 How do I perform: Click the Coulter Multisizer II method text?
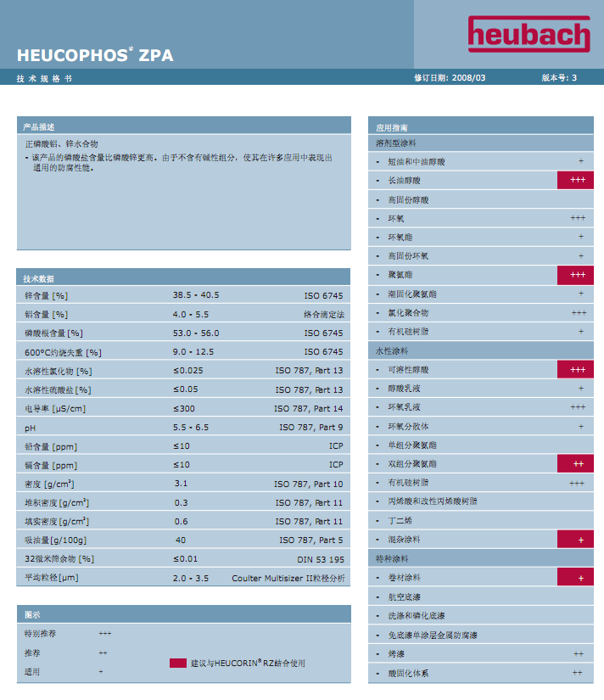[288, 578]
